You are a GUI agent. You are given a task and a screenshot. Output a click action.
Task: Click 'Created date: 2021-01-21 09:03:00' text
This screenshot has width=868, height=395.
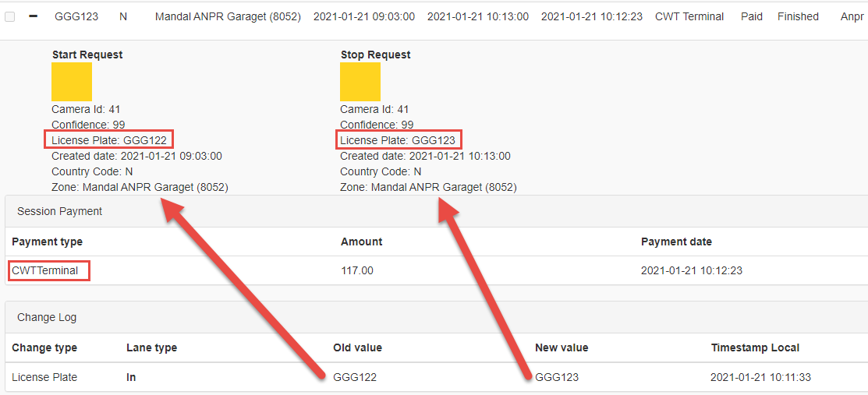click(136, 156)
